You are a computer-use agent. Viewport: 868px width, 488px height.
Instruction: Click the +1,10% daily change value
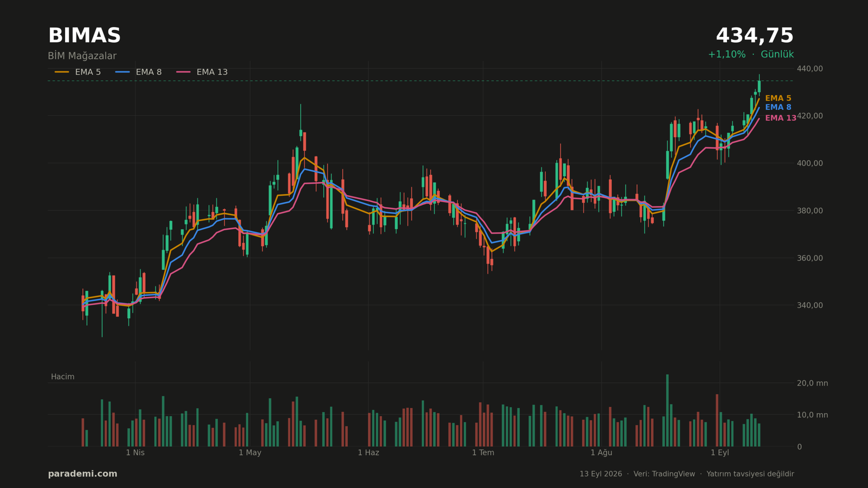click(726, 54)
